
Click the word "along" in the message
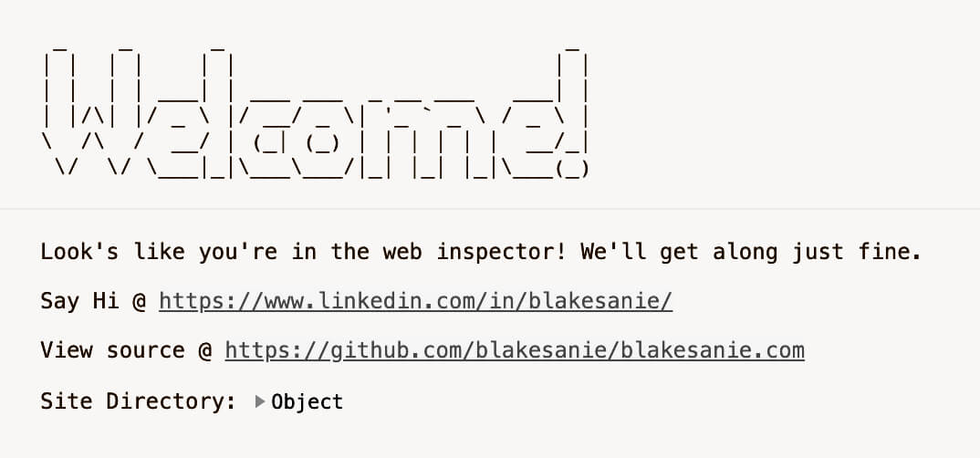point(737,252)
